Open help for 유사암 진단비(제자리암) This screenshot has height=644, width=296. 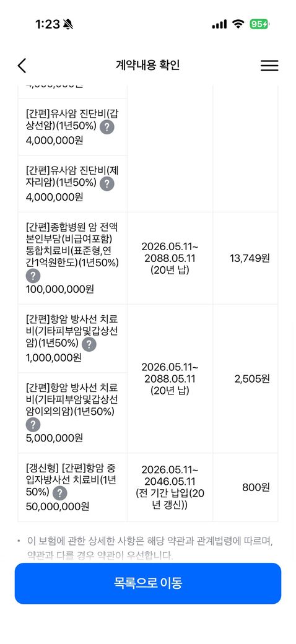pyautogui.click(x=107, y=183)
